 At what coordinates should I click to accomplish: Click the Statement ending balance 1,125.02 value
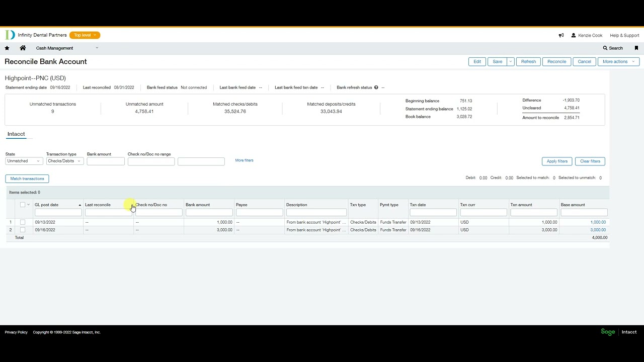tap(464, 109)
